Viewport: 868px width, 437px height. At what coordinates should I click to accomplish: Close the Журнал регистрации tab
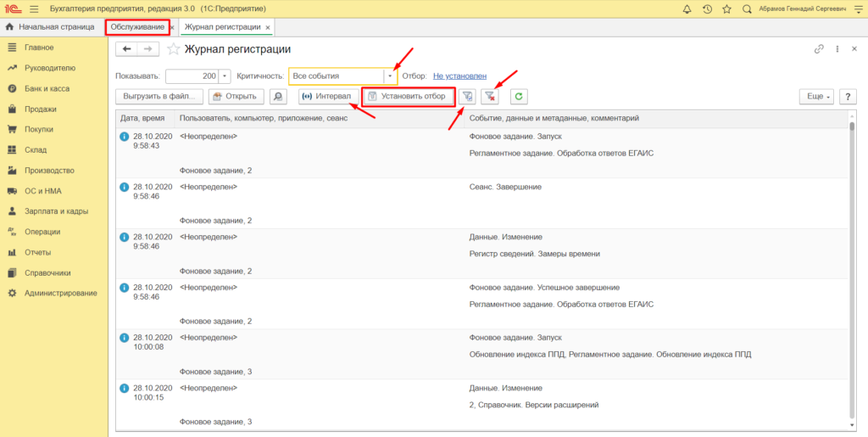268,28
